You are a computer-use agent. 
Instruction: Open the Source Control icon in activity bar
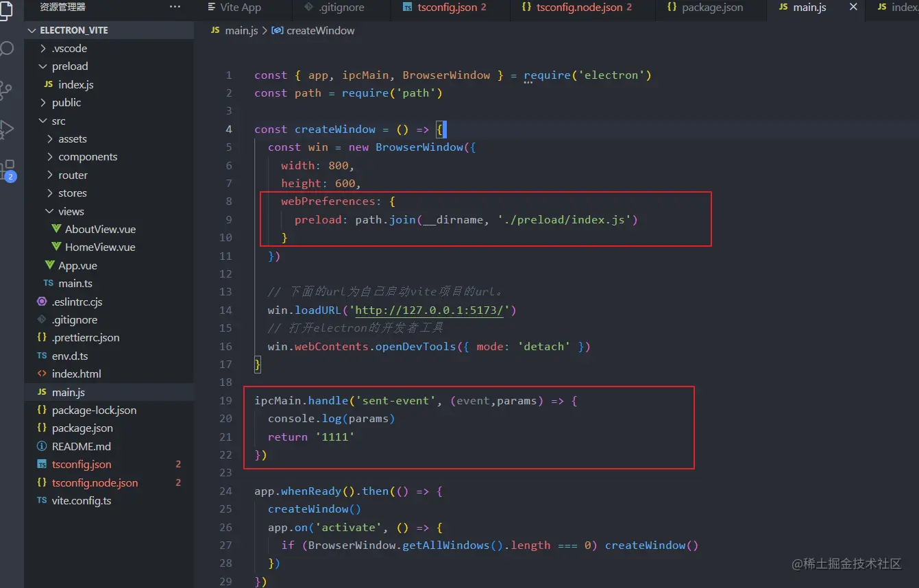(x=6, y=89)
